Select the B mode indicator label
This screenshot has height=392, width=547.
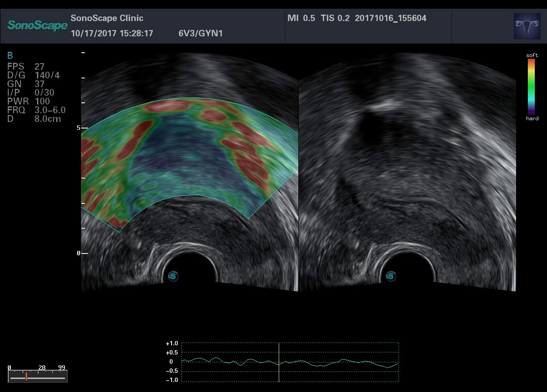10,56
